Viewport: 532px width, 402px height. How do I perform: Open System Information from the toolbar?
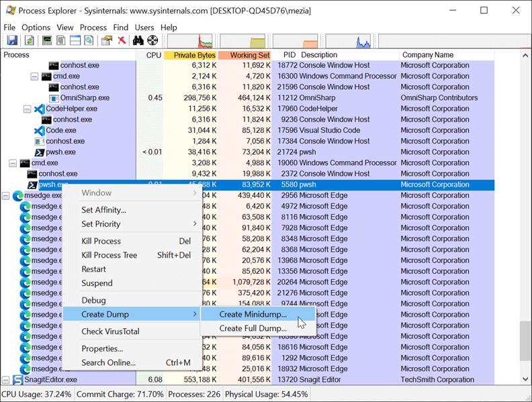click(47, 41)
